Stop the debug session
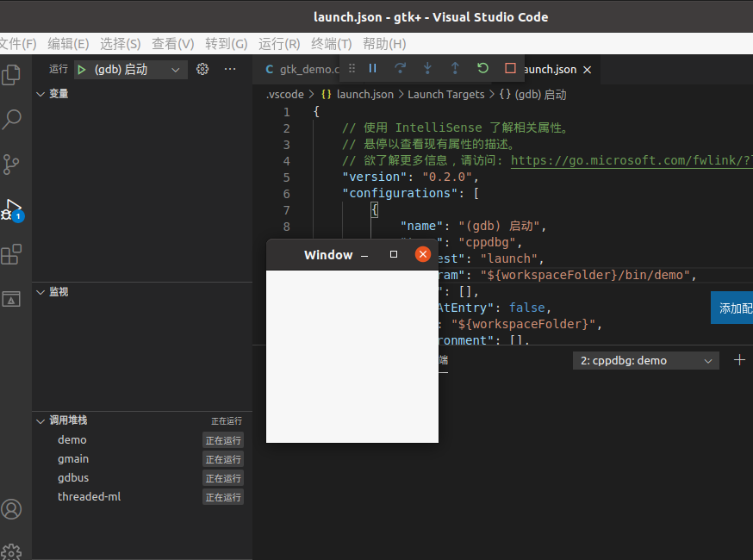The image size is (753, 560). [510, 68]
